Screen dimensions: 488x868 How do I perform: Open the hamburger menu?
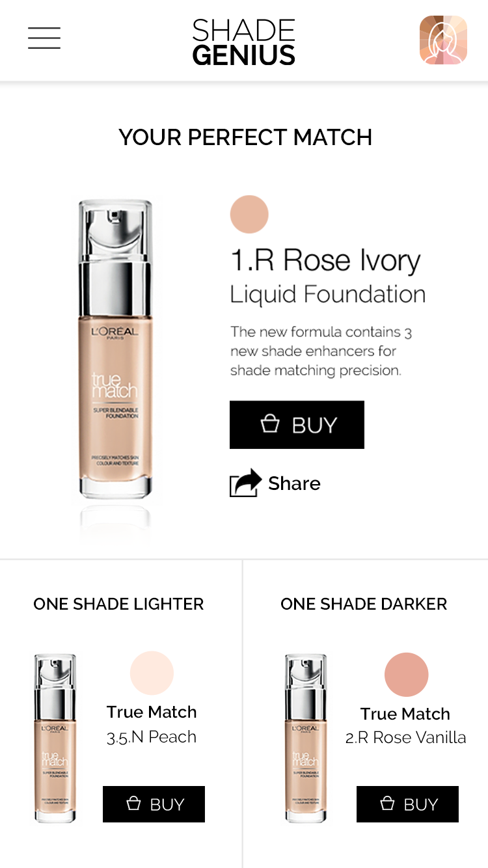click(x=44, y=38)
